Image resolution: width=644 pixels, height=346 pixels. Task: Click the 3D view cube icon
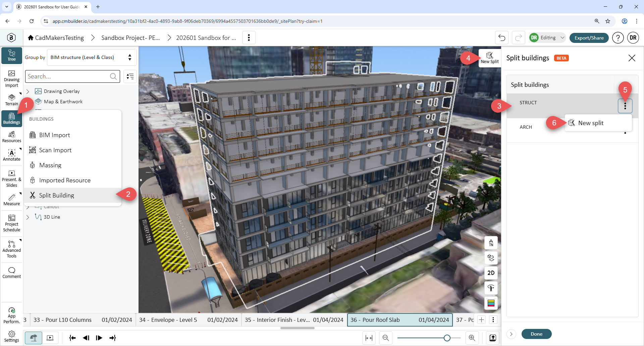click(x=491, y=258)
